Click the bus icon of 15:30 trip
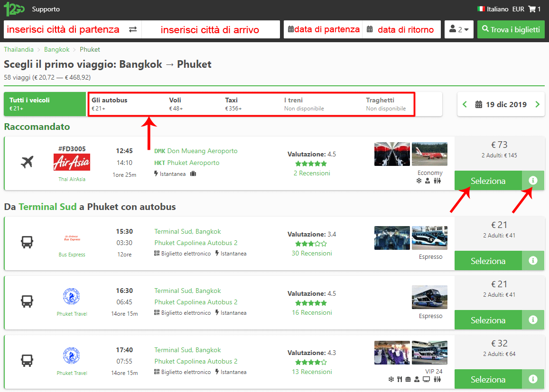 [27, 242]
